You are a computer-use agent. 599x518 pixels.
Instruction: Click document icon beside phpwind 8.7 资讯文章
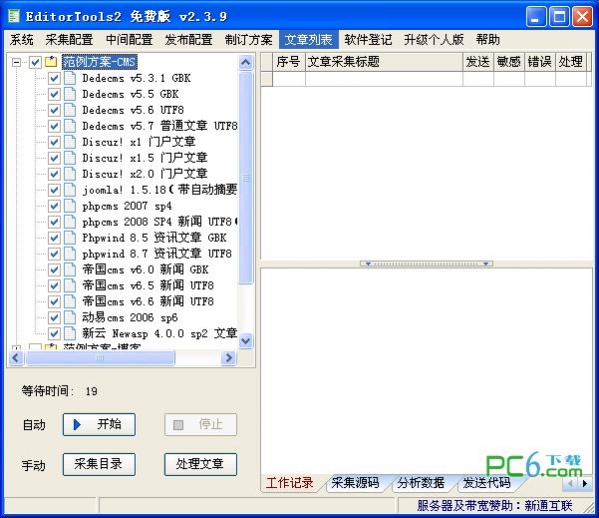click(70, 254)
